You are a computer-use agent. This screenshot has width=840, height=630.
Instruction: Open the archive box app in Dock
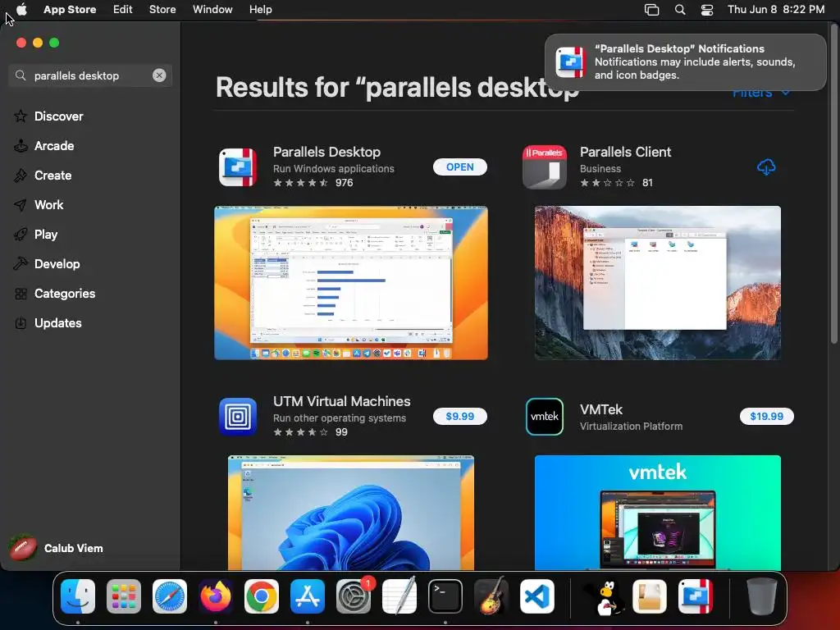(x=650, y=596)
